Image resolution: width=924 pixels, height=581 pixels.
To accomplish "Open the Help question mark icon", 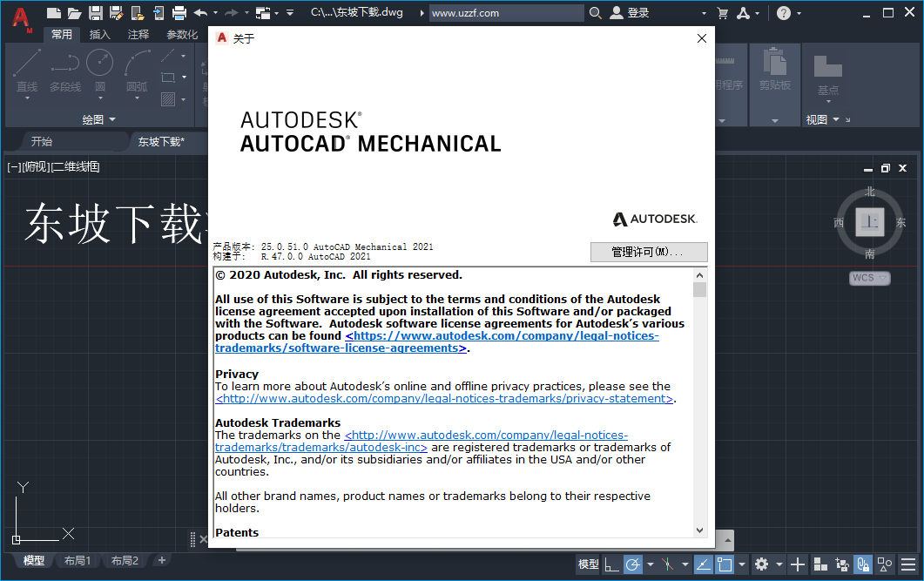I will pyautogui.click(x=783, y=13).
